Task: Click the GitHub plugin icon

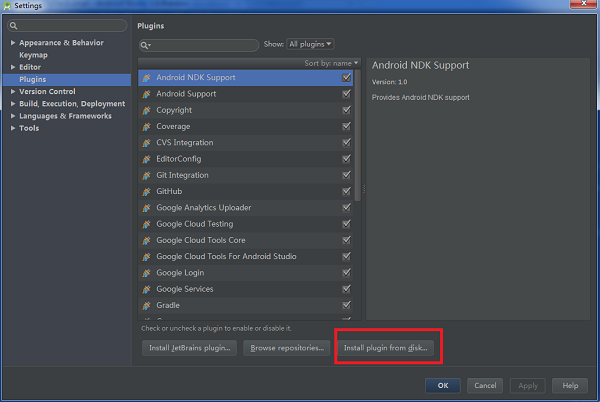Action: click(x=147, y=192)
